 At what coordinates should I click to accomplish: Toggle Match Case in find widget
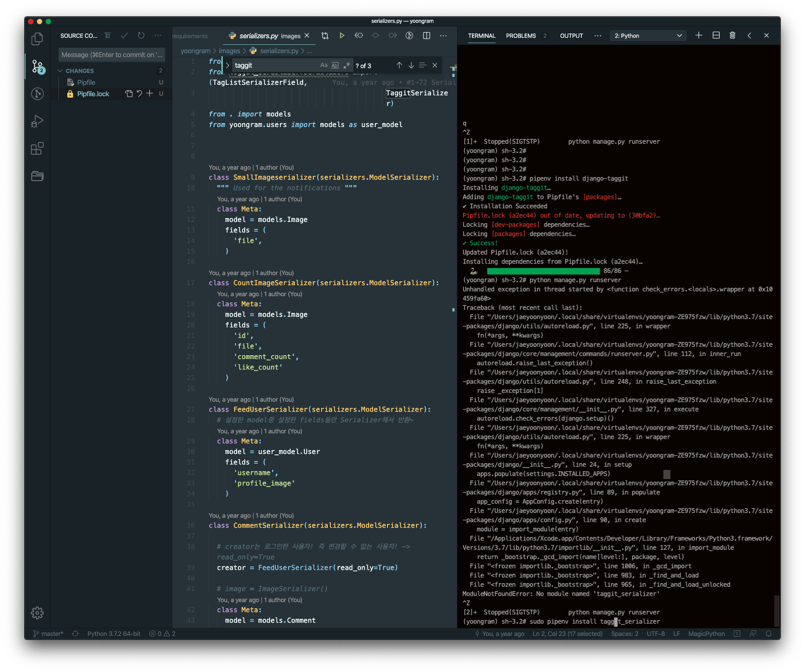point(324,65)
